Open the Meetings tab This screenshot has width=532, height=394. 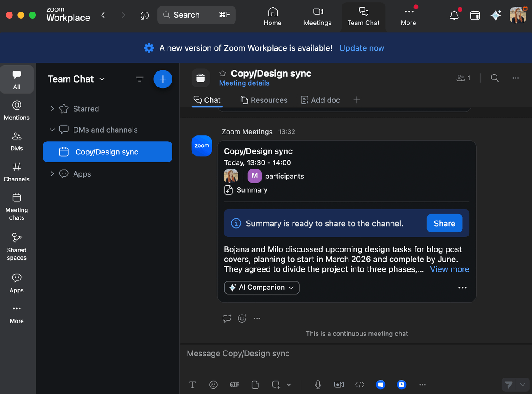[317, 17]
